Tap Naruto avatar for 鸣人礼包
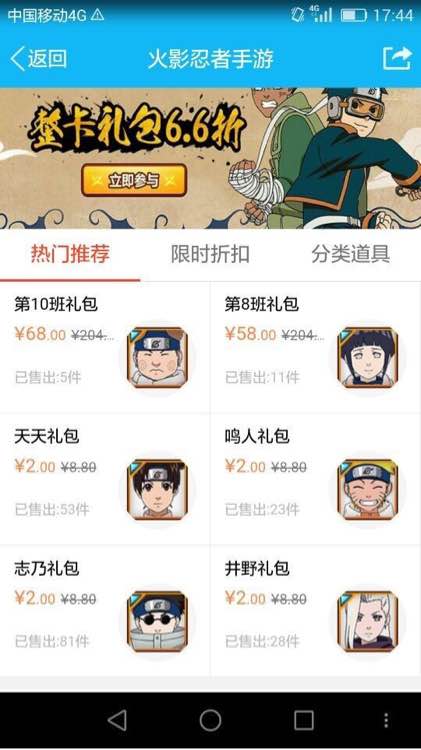The width and height of the screenshot is (421, 750). pyautogui.click(x=367, y=489)
